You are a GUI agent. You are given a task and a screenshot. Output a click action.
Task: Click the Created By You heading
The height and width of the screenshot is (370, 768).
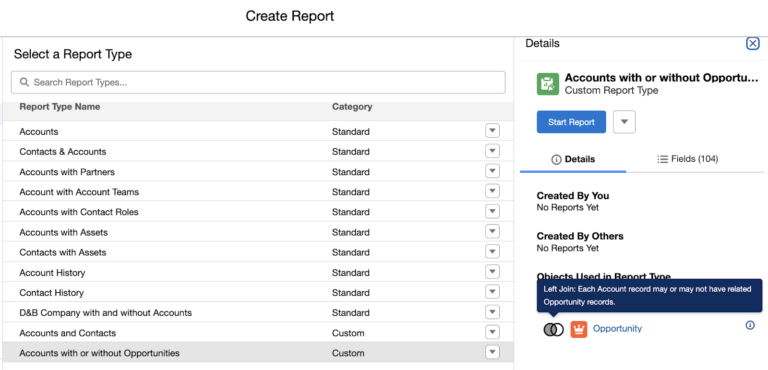tap(573, 196)
